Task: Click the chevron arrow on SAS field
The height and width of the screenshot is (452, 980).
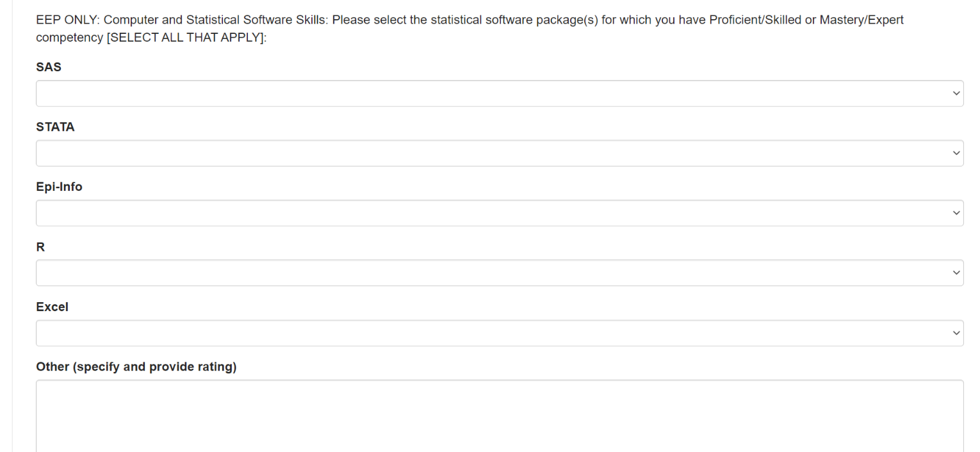Action: tap(957, 93)
